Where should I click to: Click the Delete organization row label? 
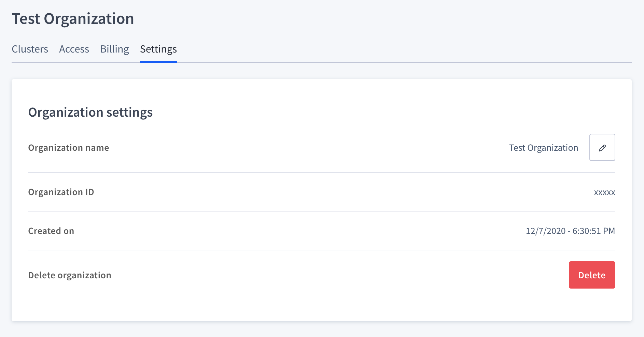point(70,275)
